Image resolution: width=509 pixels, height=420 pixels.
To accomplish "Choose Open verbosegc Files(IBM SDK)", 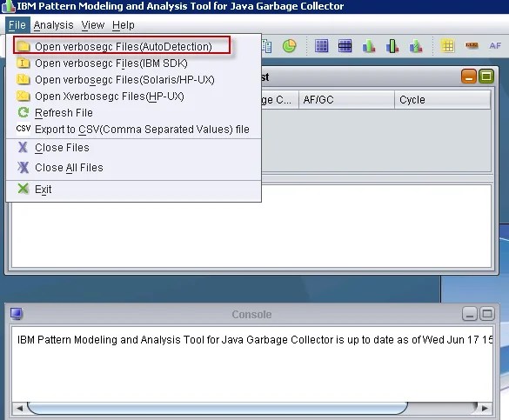I will pyautogui.click(x=133, y=63).
